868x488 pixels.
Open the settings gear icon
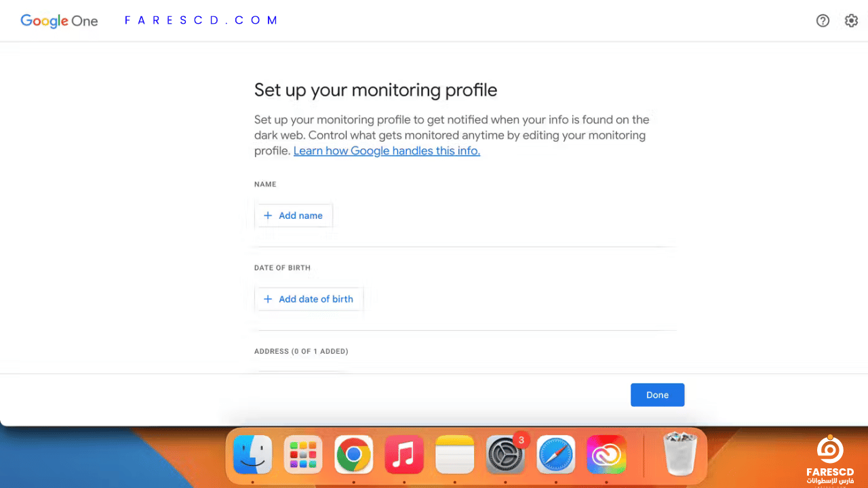click(x=851, y=20)
